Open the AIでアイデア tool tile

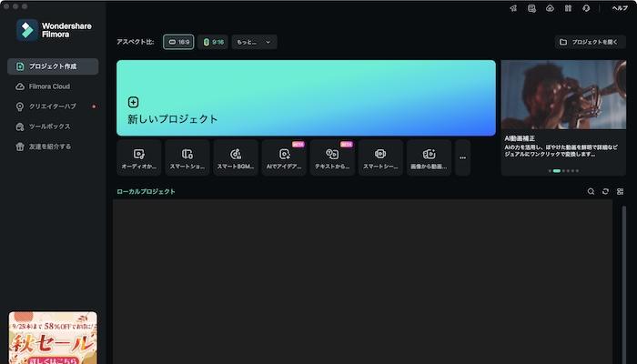point(284,157)
